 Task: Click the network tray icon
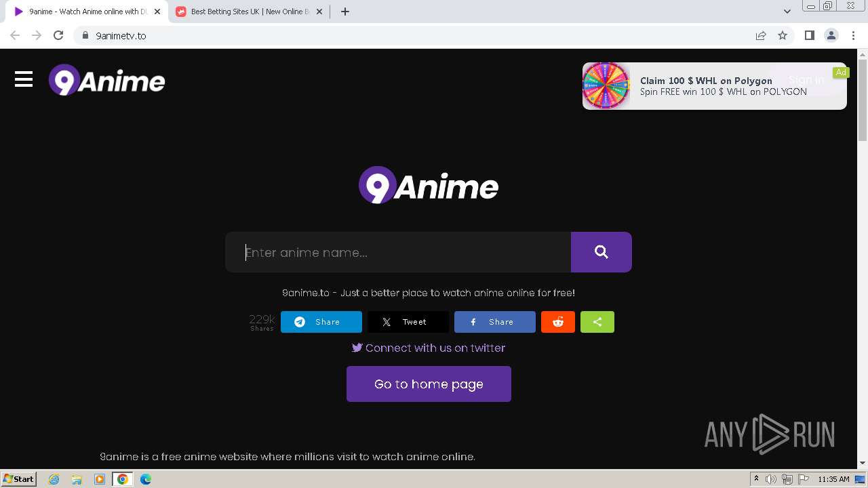tap(787, 479)
